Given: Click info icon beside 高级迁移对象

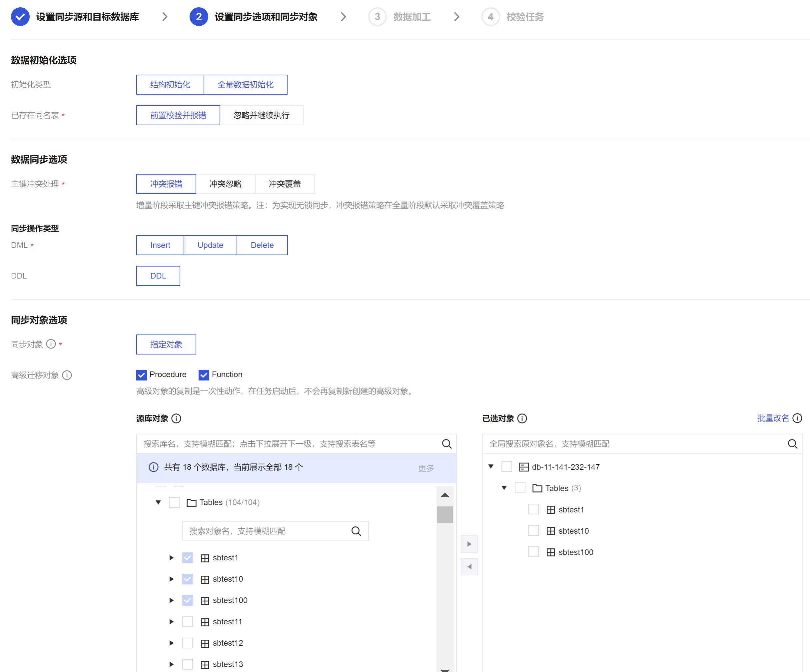Looking at the screenshot, I should (x=67, y=375).
